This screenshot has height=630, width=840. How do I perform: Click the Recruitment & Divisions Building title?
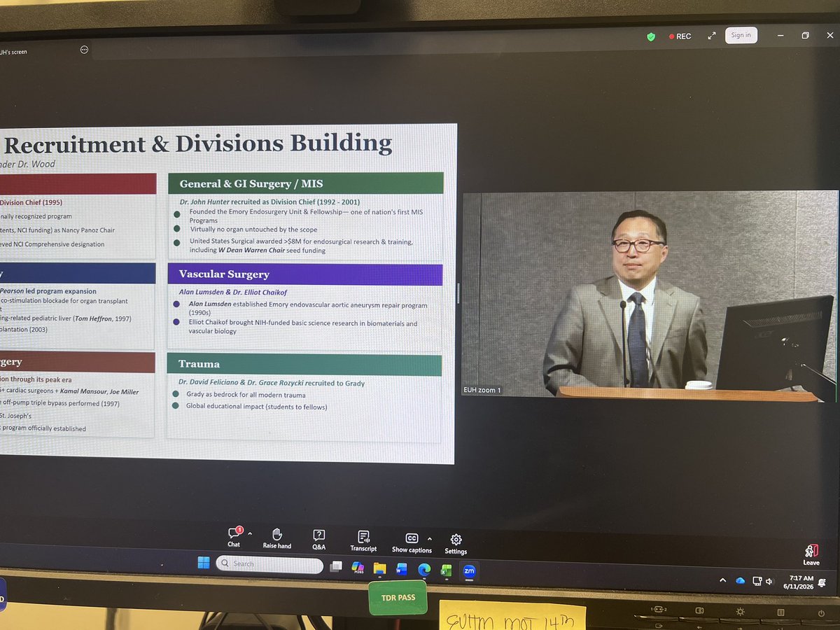click(x=198, y=143)
